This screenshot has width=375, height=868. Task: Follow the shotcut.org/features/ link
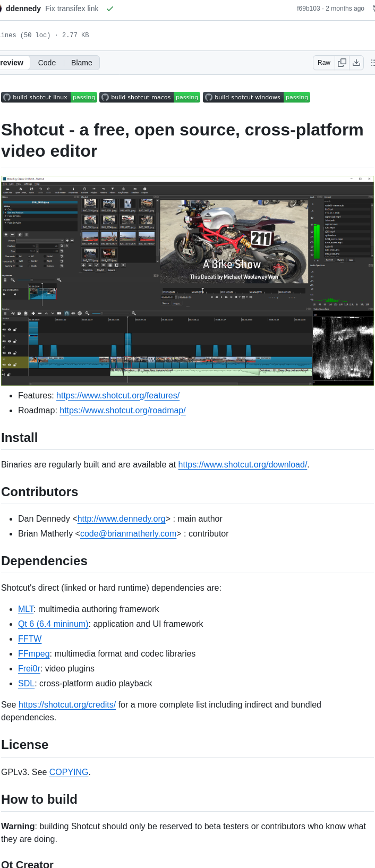pyautogui.click(x=118, y=395)
